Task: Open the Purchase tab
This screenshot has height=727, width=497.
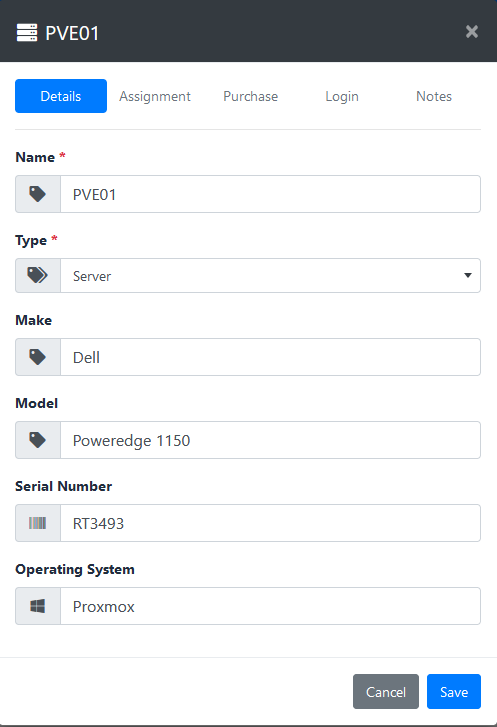Action: pos(250,96)
